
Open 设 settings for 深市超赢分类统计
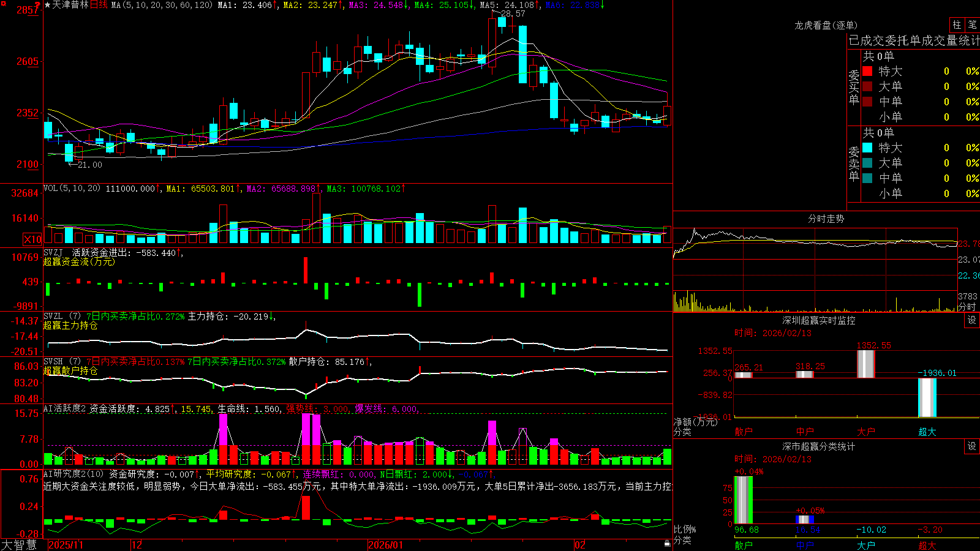click(972, 446)
